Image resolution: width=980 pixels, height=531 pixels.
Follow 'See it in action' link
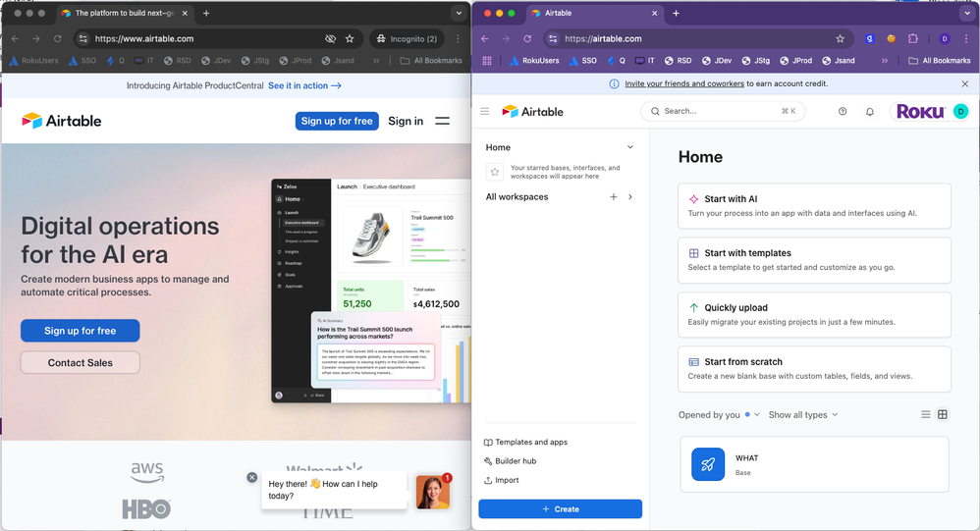tap(304, 85)
